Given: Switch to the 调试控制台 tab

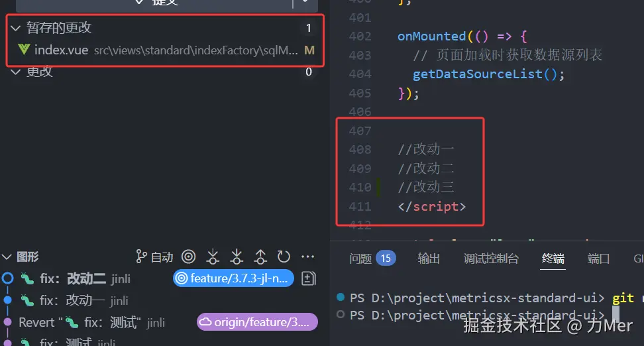Looking at the screenshot, I should pos(491,259).
